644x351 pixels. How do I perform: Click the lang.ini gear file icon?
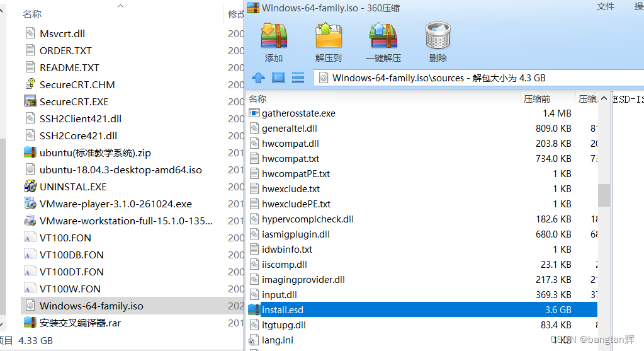(254, 340)
